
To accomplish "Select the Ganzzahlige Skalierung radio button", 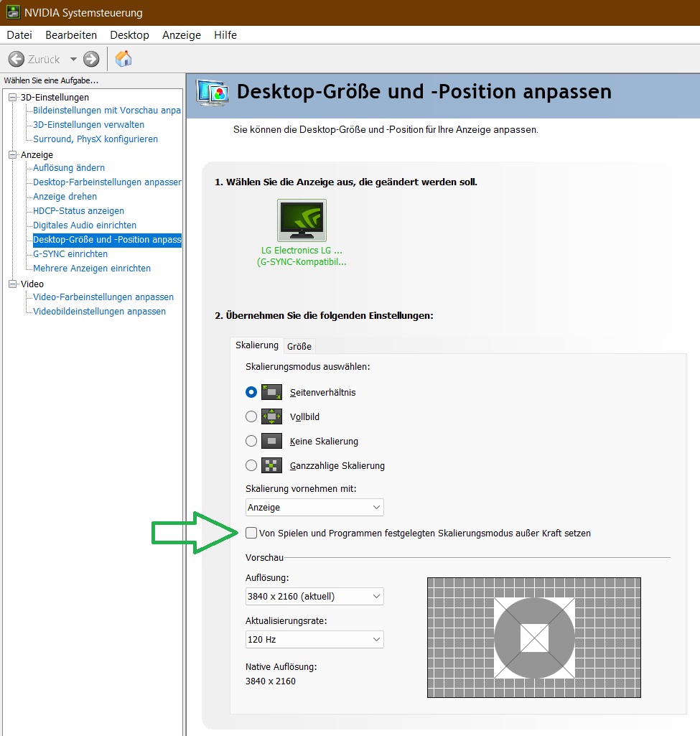I will pos(252,465).
